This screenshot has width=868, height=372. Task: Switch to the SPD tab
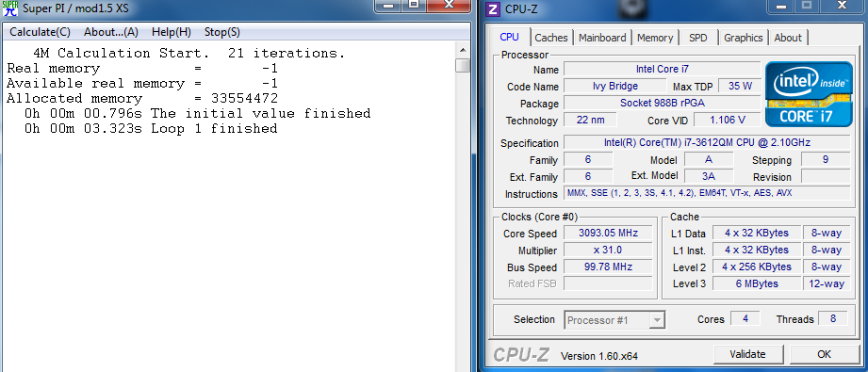coord(698,38)
